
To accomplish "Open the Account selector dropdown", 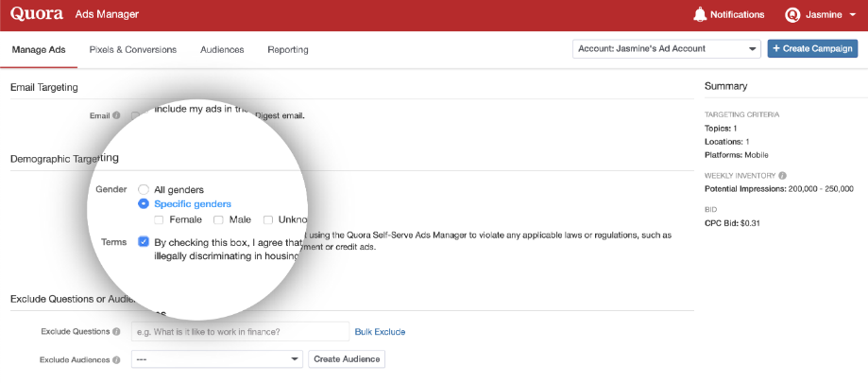I will (x=666, y=49).
